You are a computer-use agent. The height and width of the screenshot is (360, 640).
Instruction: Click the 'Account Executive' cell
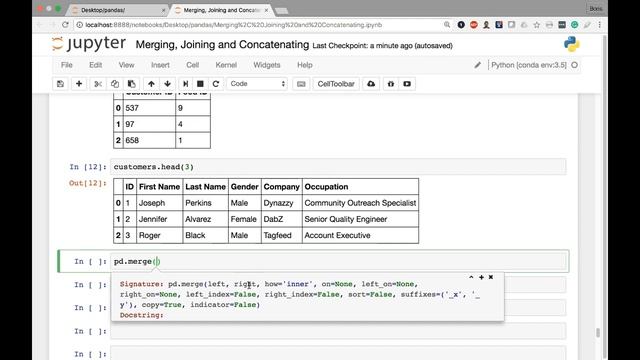pos(337,236)
